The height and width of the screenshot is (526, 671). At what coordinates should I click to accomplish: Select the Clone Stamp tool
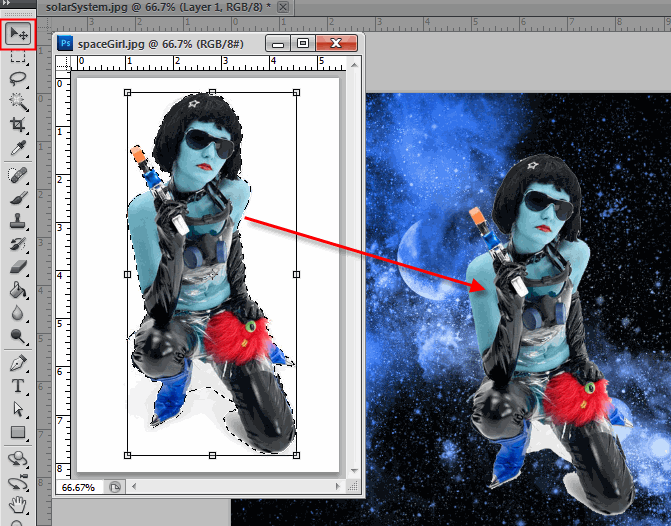tap(18, 220)
